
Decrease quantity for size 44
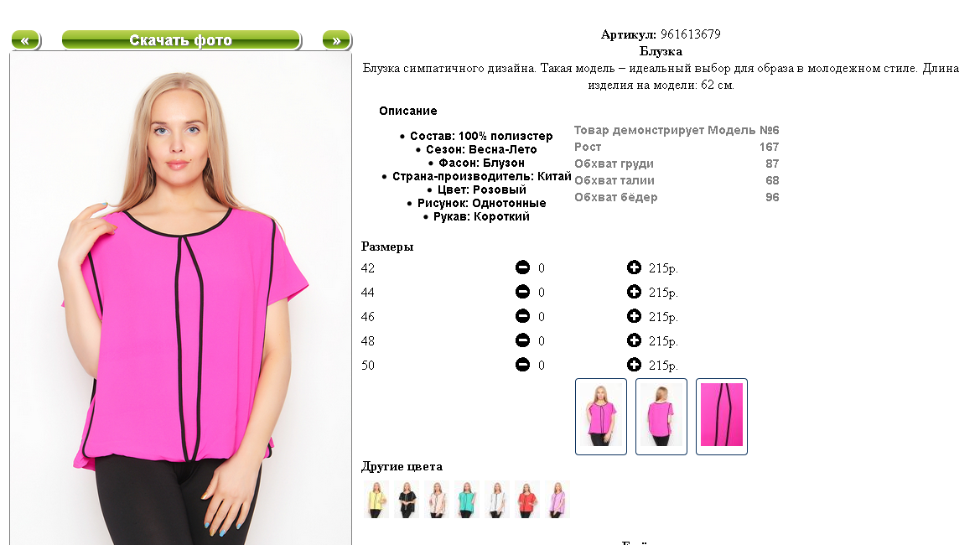tap(522, 292)
